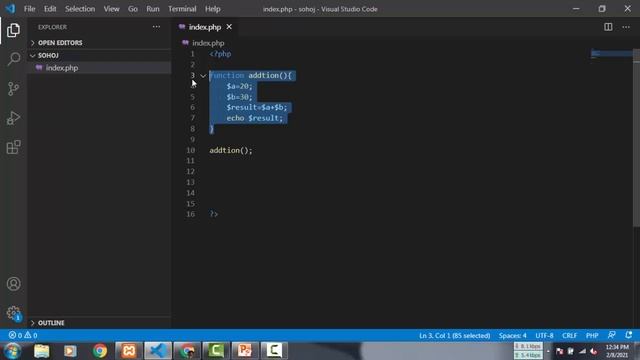Open the Explorer view in activity bar
The image size is (640, 360).
point(13,30)
